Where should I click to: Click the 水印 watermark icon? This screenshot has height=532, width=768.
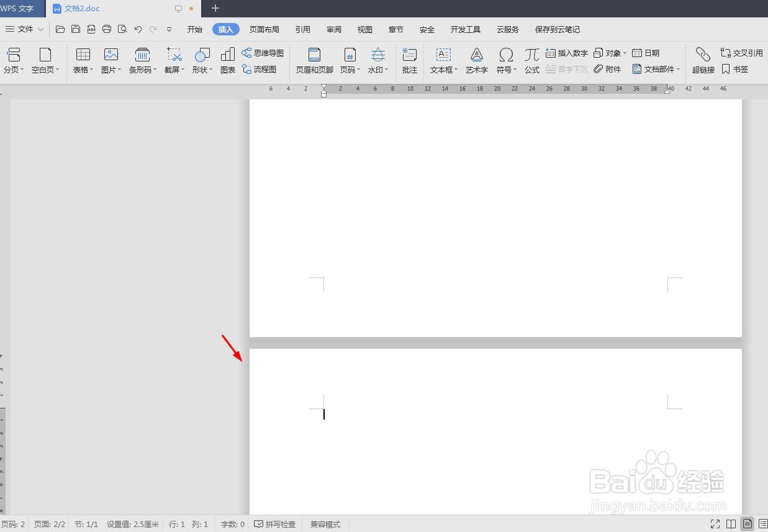pos(378,55)
